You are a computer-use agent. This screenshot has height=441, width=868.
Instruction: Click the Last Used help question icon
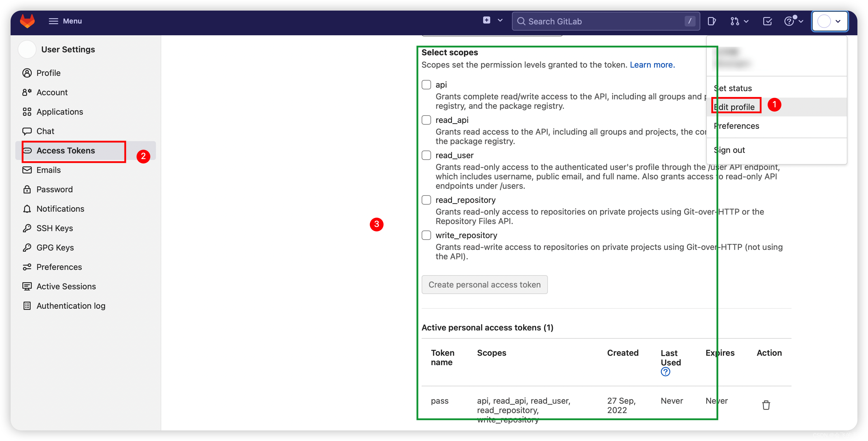click(665, 372)
